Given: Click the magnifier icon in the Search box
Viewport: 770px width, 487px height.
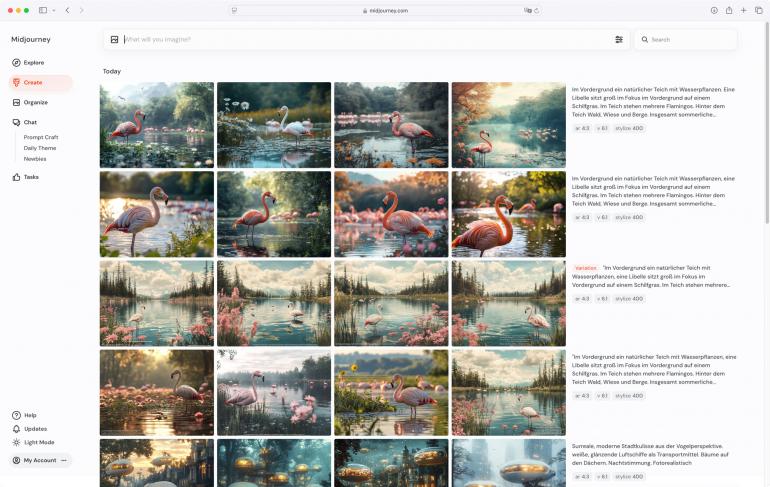Looking at the screenshot, I should coord(644,39).
